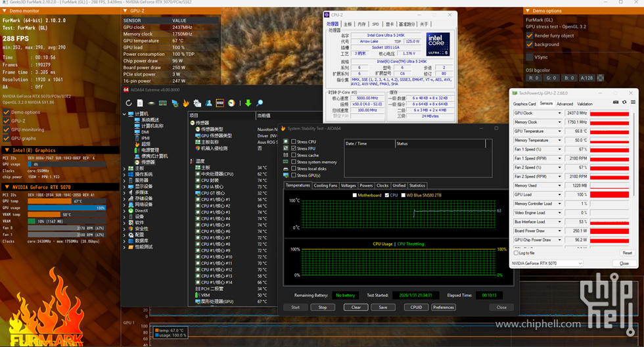Collapse NVIDIA GeForce RTX 5070 FurMark section
Image resolution: width=644 pixels, height=347 pixels.
[7, 187]
